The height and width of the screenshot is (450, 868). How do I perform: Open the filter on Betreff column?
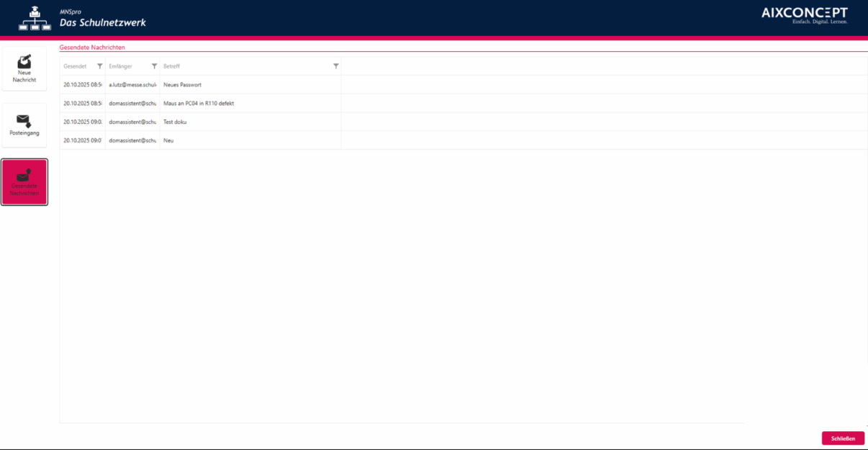pyautogui.click(x=335, y=66)
